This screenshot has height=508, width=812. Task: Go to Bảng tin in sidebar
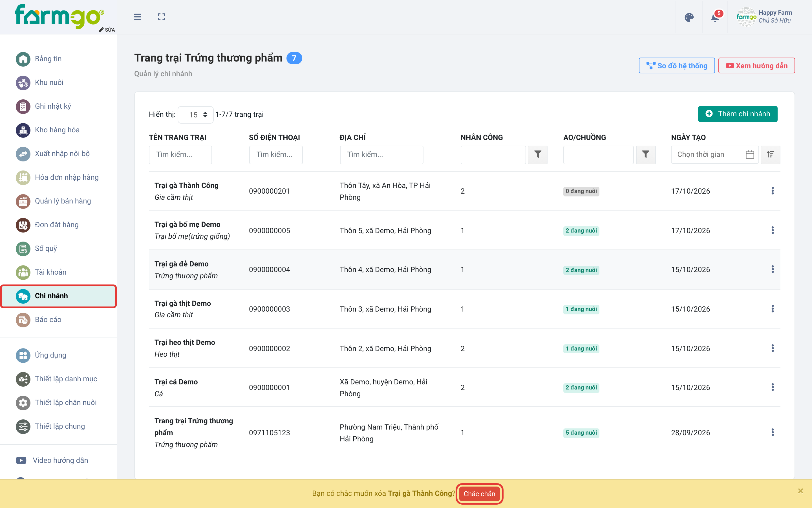[48, 59]
